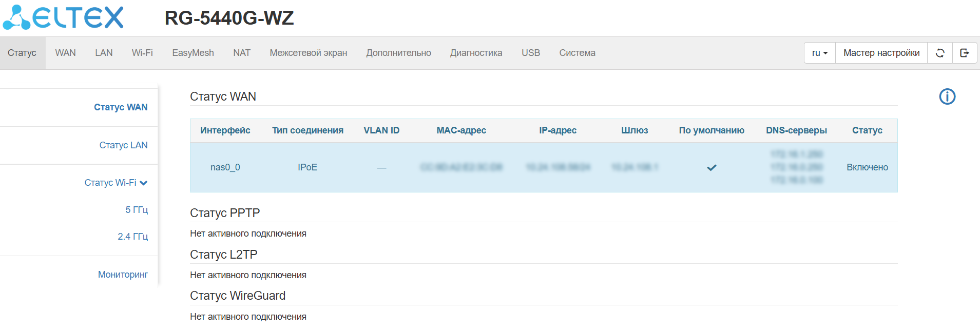The image size is (980, 330).
Task: Open the ru language dropdown
Action: coord(820,53)
